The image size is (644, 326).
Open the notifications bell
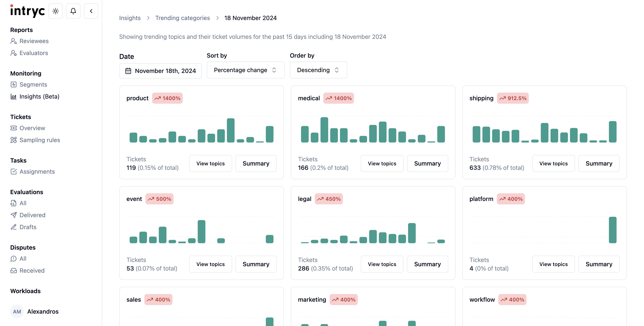[73, 11]
